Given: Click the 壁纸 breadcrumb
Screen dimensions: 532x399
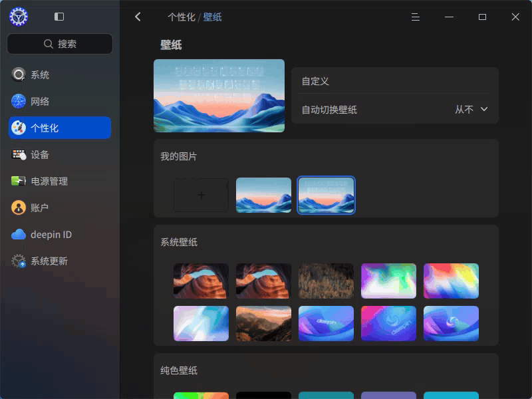Looking at the screenshot, I should [x=212, y=17].
